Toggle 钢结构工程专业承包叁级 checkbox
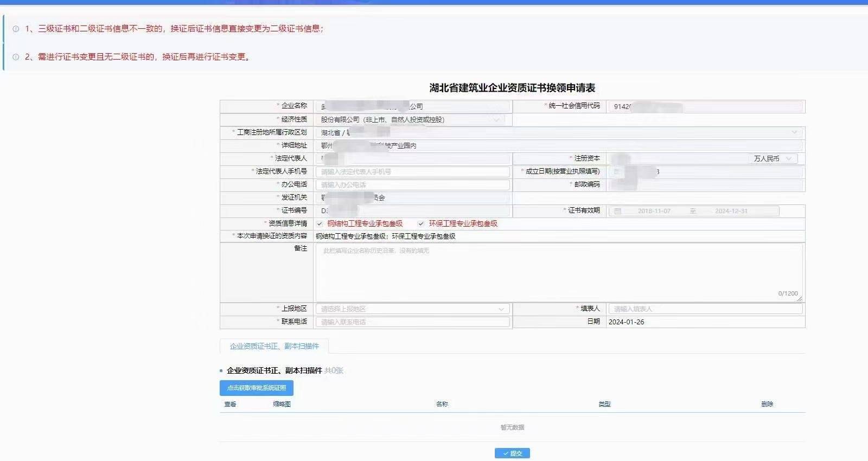This screenshot has width=868, height=461. [320, 223]
